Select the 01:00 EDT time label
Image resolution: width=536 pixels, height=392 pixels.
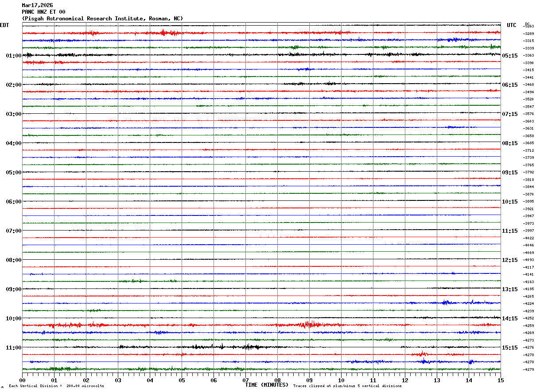[14, 56]
